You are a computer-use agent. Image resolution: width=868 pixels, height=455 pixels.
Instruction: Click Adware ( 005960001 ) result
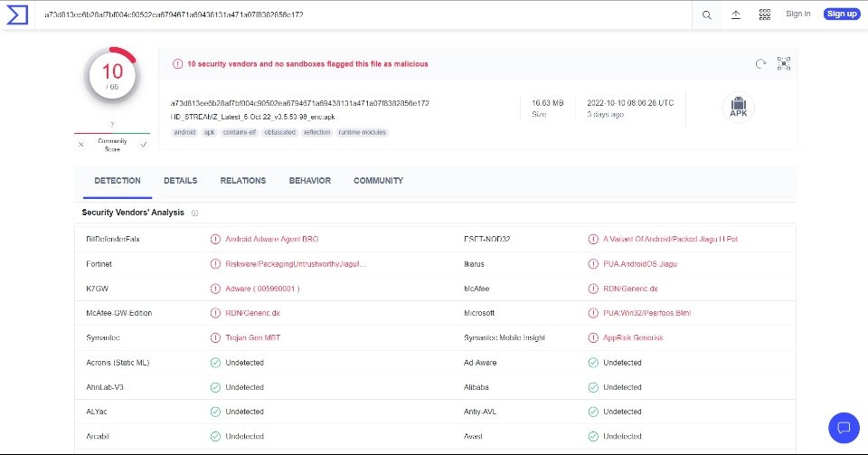pyautogui.click(x=262, y=289)
